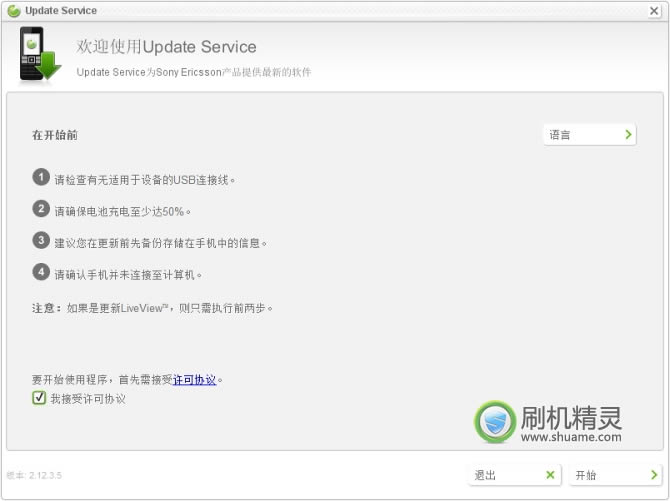
Task: Click the step 1 number badge
Action: point(41,178)
